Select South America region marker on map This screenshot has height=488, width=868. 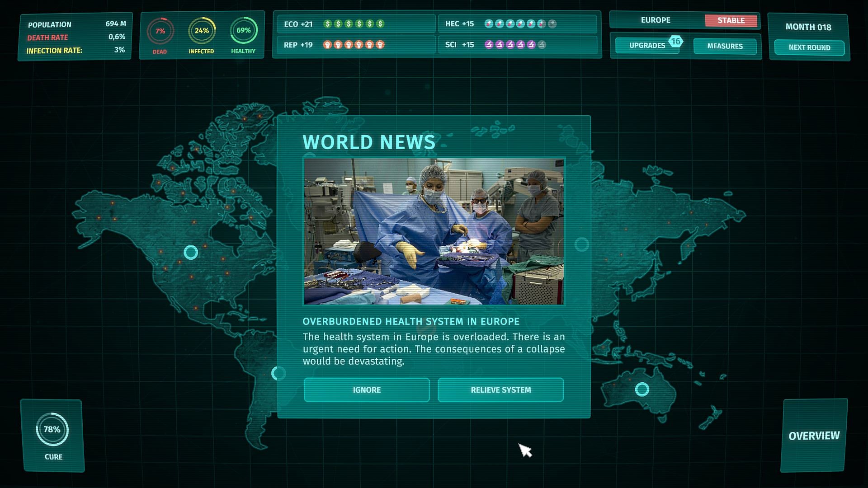(x=278, y=373)
